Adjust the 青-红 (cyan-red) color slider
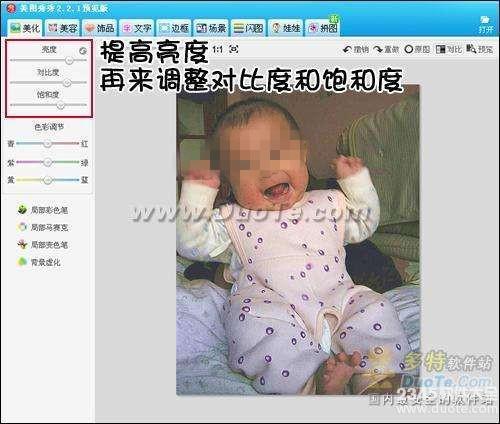Image resolution: width=500 pixels, height=424 pixels. (48, 144)
